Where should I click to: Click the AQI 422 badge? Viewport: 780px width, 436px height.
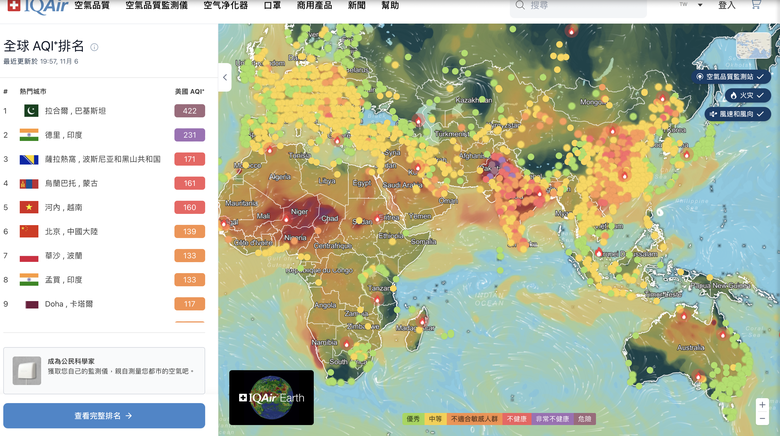click(x=190, y=110)
